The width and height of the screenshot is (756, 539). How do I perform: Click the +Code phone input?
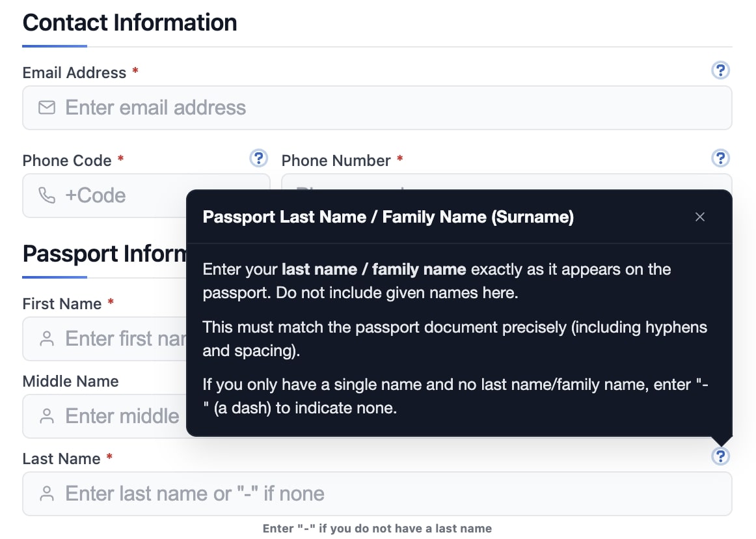pos(130,195)
